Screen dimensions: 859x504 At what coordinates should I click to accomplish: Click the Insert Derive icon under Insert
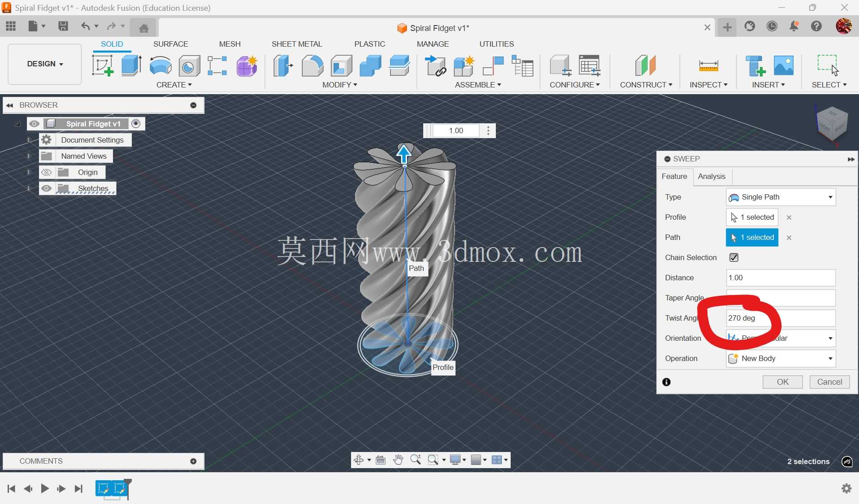click(x=755, y=65)
